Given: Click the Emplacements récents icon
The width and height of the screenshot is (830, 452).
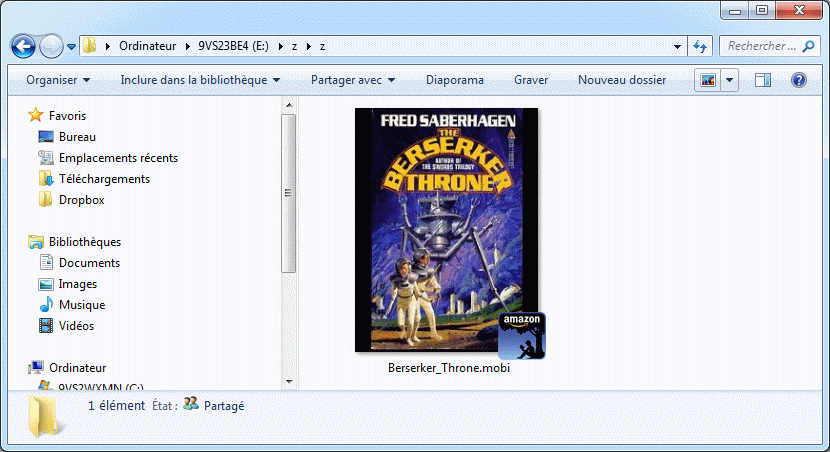Looking at the screenshot, I should [x=46, y=158].
